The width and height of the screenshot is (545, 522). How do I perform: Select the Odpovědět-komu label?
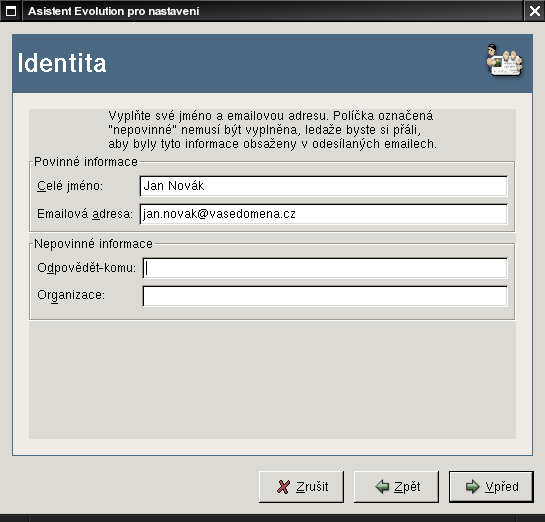point(86,268)
